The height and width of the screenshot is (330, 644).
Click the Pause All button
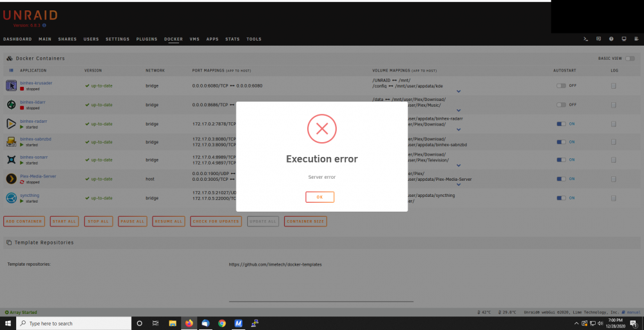click(132, 221)
